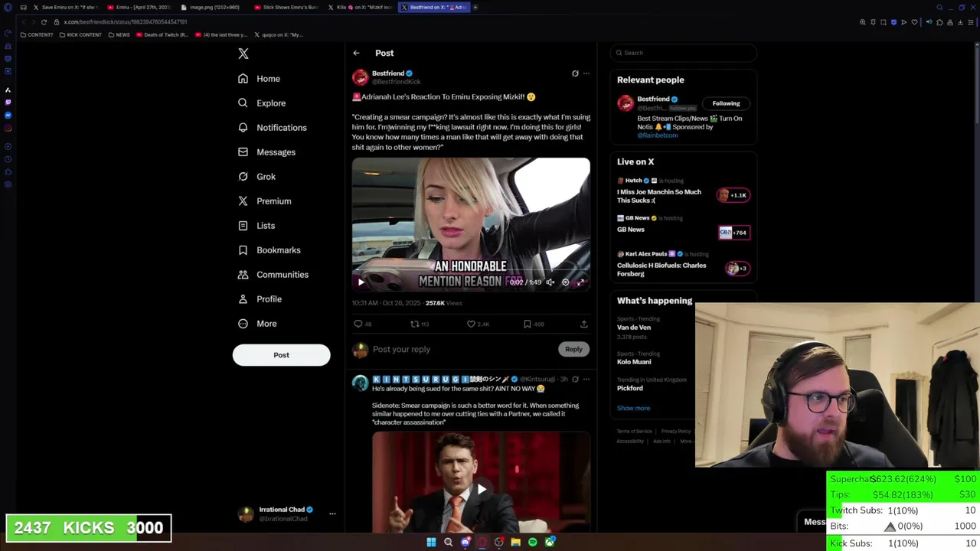Open the CONTENT? bookmarks folder
This screenshot has height=551, width=980.
tap(37, 35)
